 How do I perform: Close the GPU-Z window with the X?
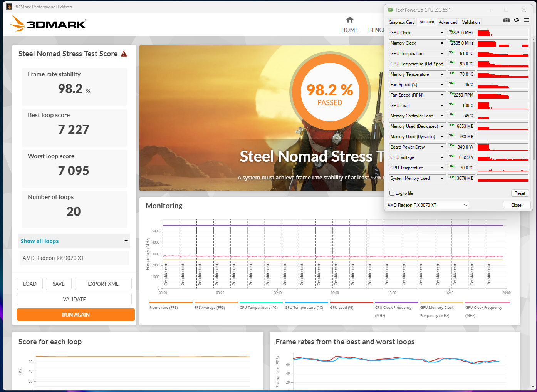pyautogui.click(x=524, y=10)
